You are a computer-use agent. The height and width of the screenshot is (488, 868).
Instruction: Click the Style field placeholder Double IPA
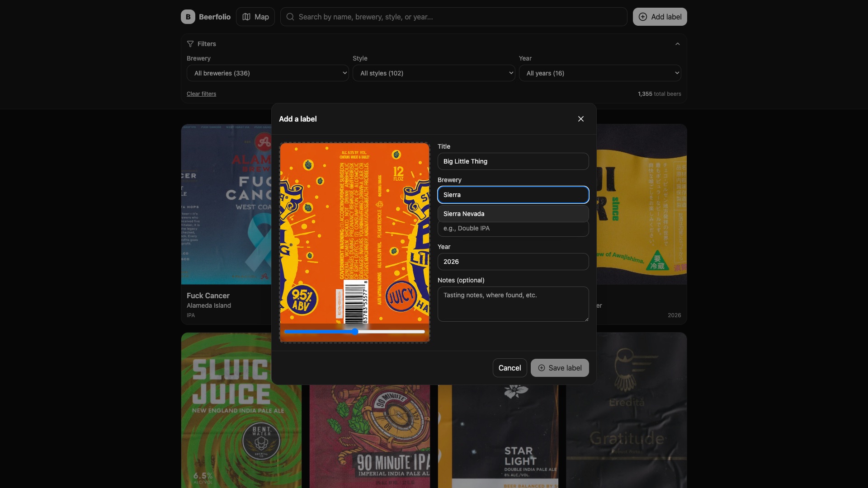coord(513,229)
